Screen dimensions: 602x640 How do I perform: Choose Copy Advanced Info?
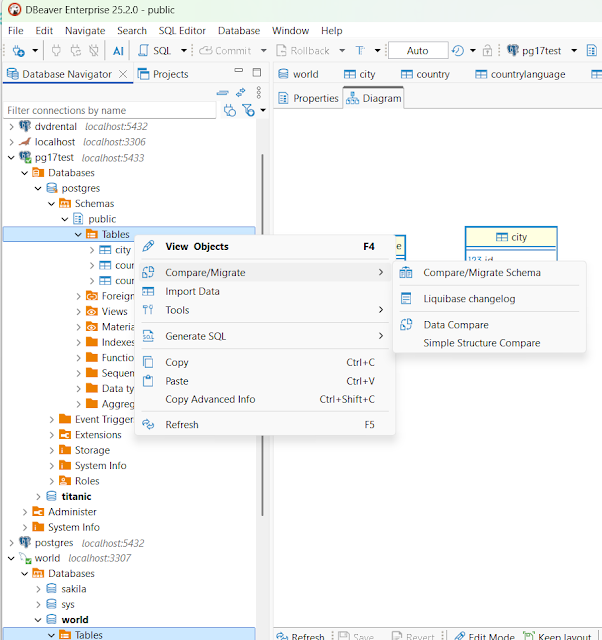click(264, 399)
